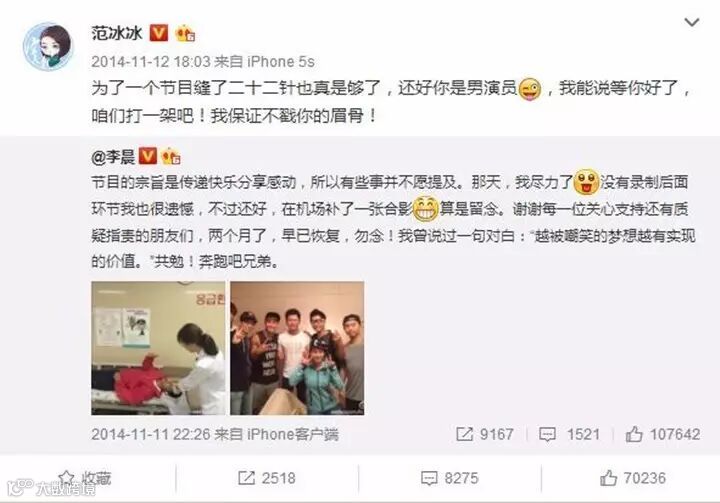Viewport: 720px width, 503px height.
Task: Click the membership crown badge beside 范冰冰
Action: coord(186,33)
